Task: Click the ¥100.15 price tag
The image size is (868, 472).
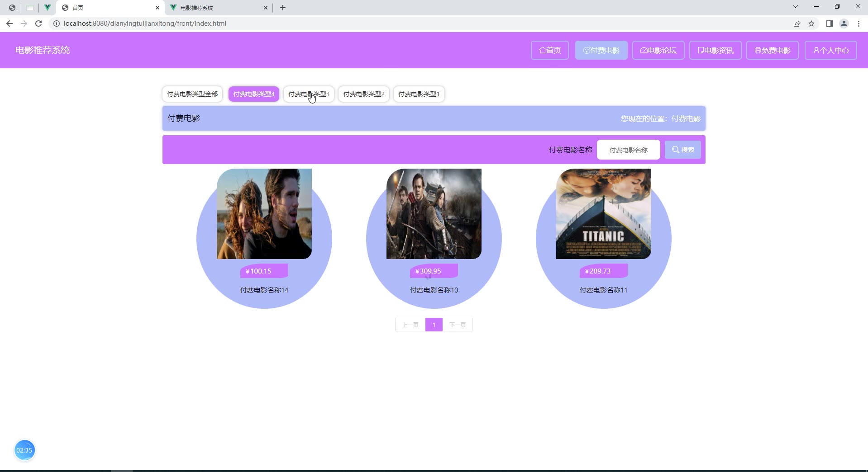Action: 264,271
